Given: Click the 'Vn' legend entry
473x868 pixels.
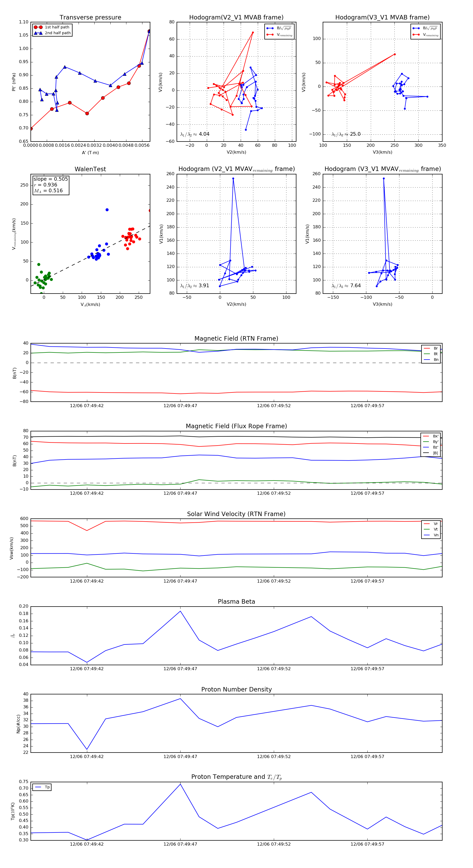Looking at the screenshot, I should click(431, 535).
